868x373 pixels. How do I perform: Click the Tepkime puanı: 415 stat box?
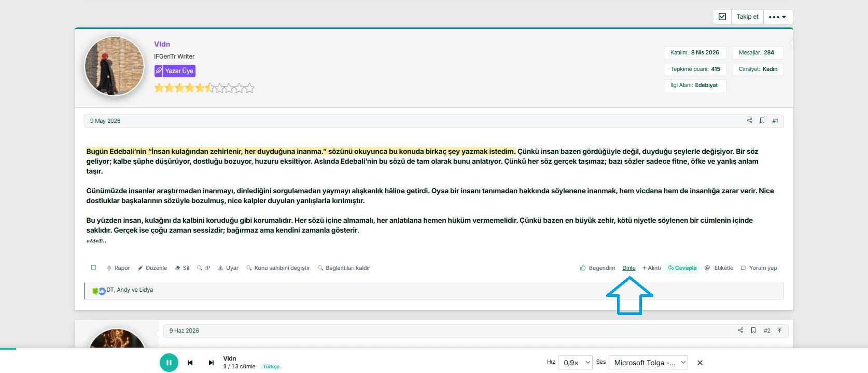click(x=695, y=69)
